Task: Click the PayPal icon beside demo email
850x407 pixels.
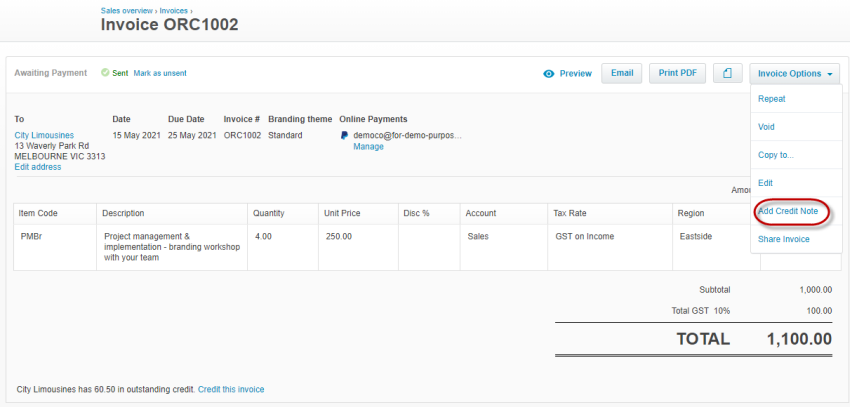Action: click(x=344, y=135)
